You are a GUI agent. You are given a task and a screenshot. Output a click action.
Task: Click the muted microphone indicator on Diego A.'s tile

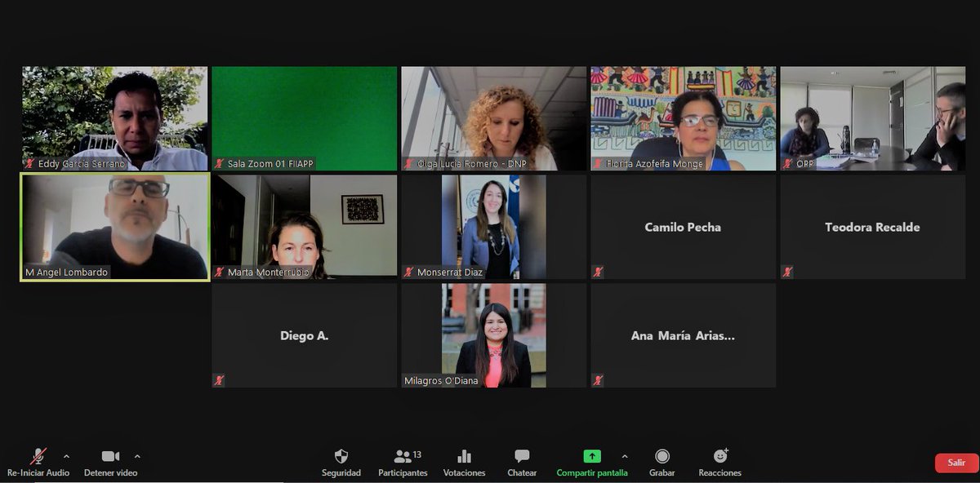219,379
